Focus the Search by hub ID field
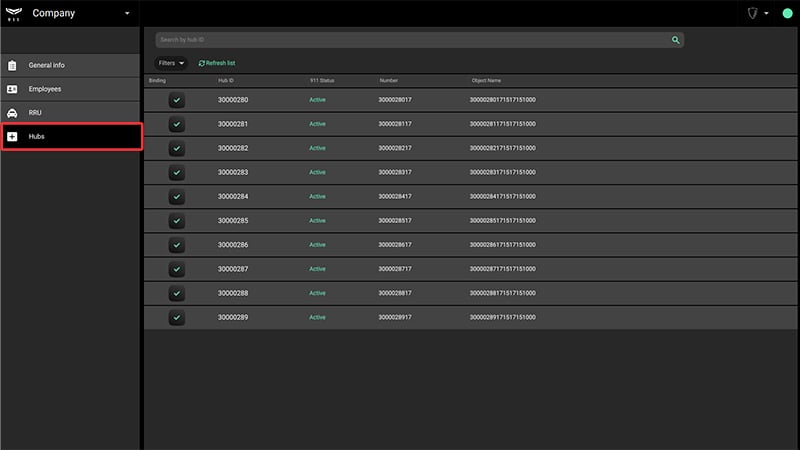The width and height of the screenshot is (800, 450). click(x=419, y=40)
